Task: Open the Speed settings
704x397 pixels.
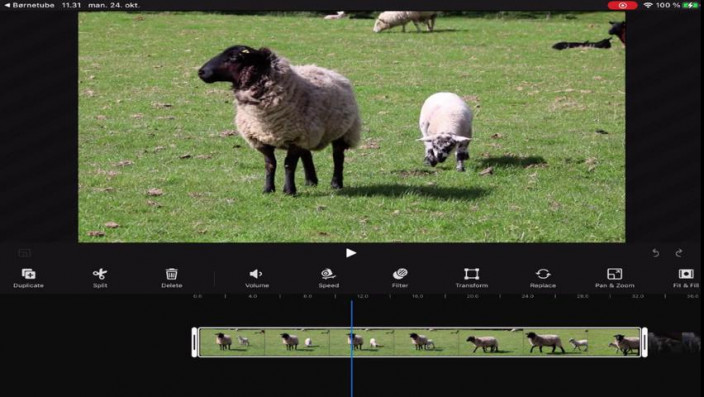Action: click(x=329, y=278)
